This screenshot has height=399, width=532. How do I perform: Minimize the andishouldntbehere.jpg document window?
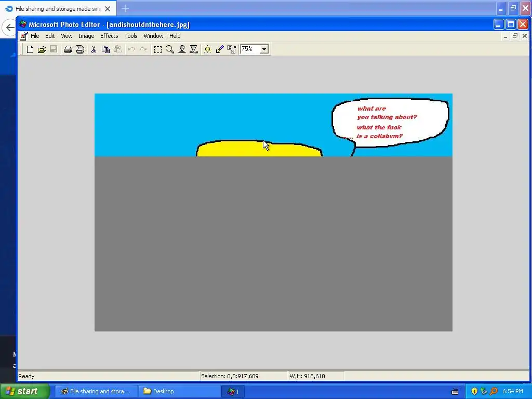point(506,36)
